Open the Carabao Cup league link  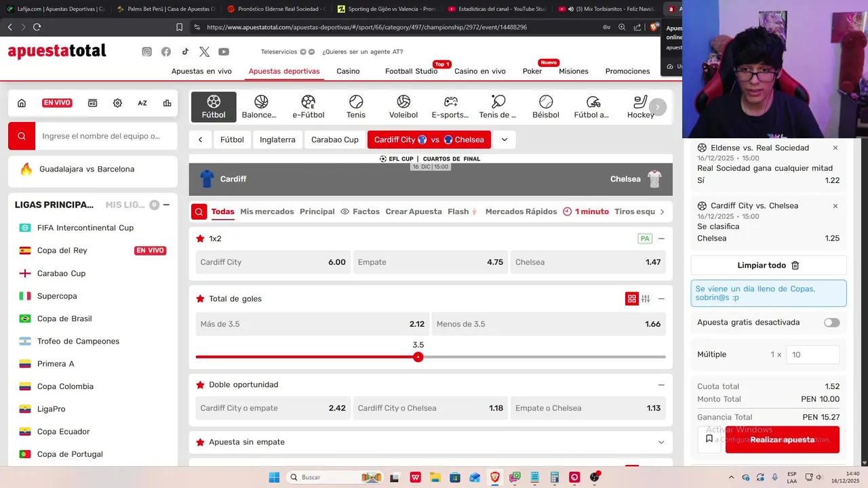[61, 273]
